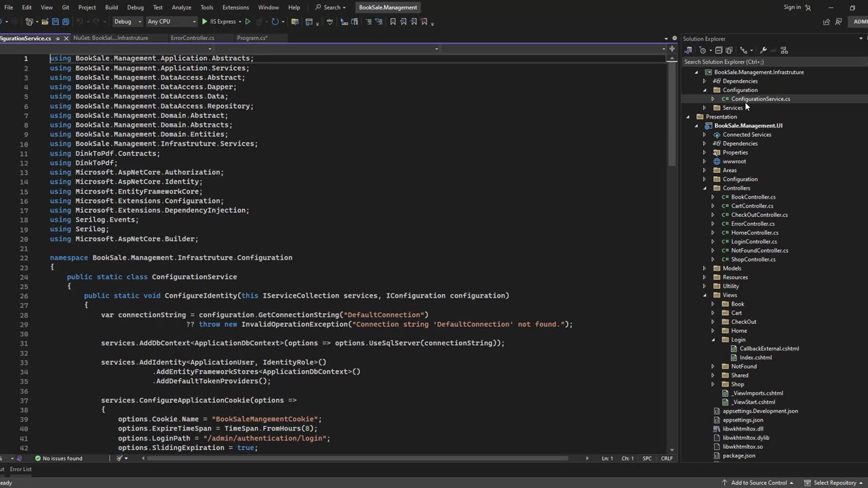Collapse the Login folder under Views
This screenshot has width=868, height=488.
pyautogui.click(x=712, y=340)
